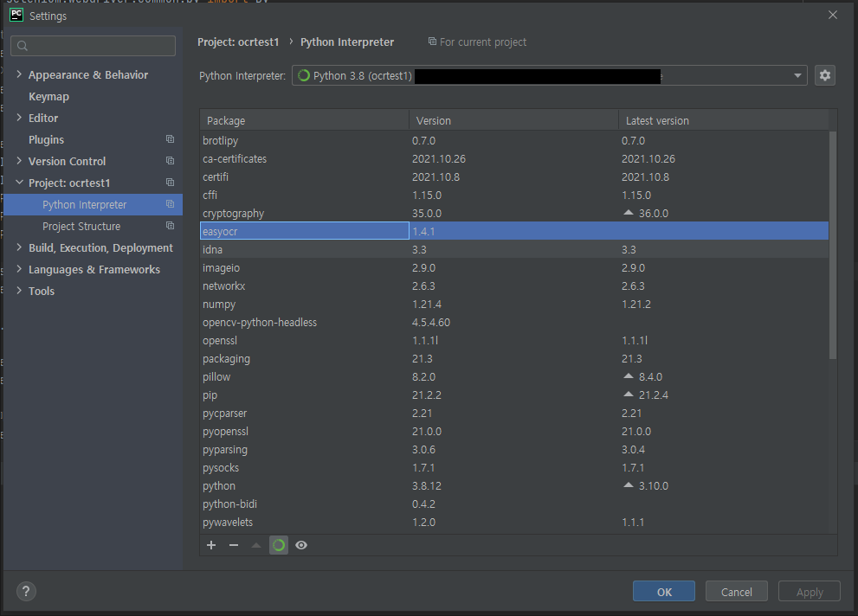Screen dimensions: 858x616
Task: Select Keymap in settings tree
Action: (x=48, y=97)
